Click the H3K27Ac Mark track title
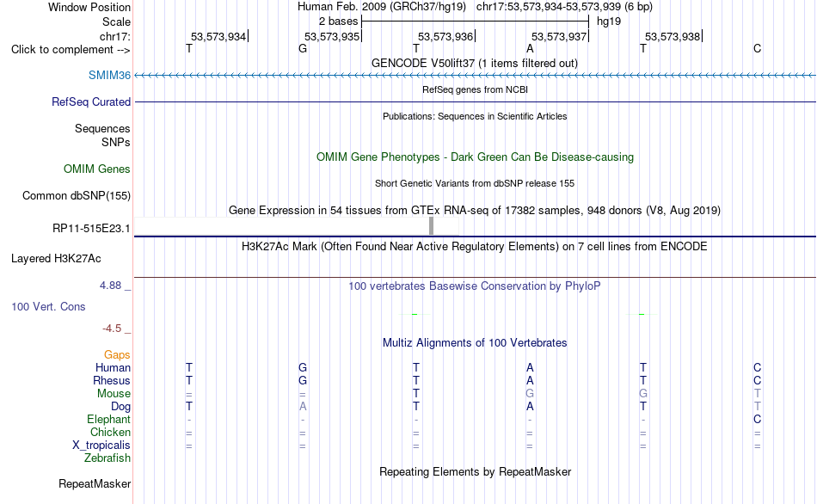This screenshot has width=817, height=504. pyautogui.click(x=474, y=246)
